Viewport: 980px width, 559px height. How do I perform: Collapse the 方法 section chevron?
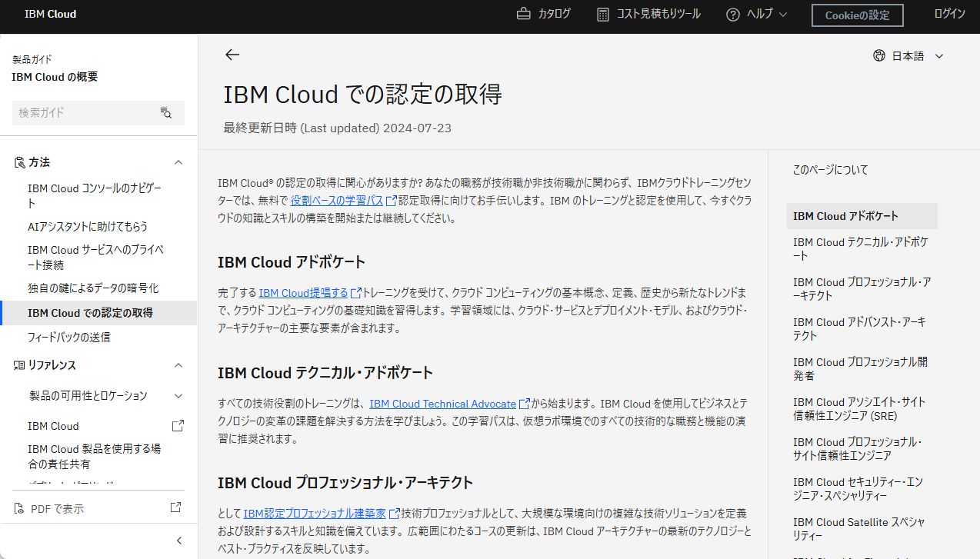click(178, 162)
